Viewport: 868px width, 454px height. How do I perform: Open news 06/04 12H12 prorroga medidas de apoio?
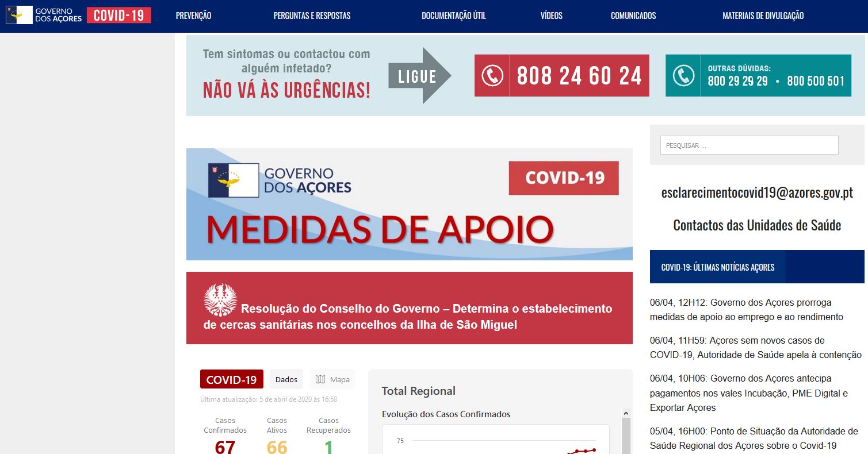click(x=746, y=309)
